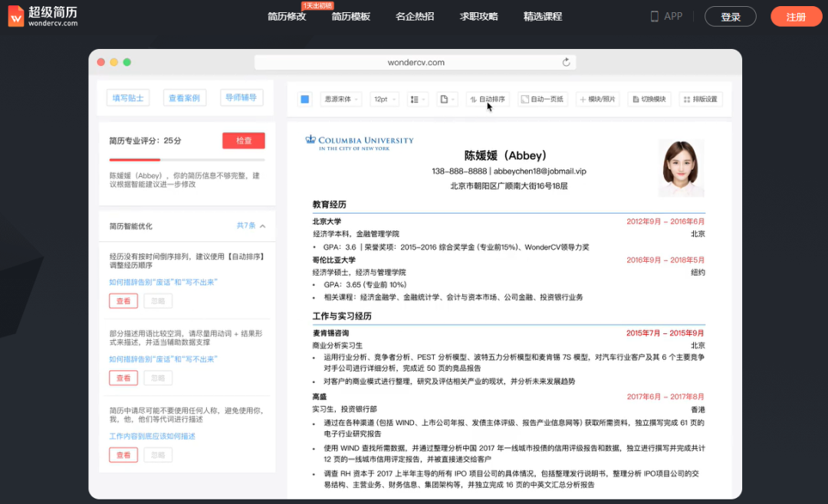The height and width of the screenshot is (504, 828).
Task: Open the line spacing dropdown
Action: tap(417, 100)
